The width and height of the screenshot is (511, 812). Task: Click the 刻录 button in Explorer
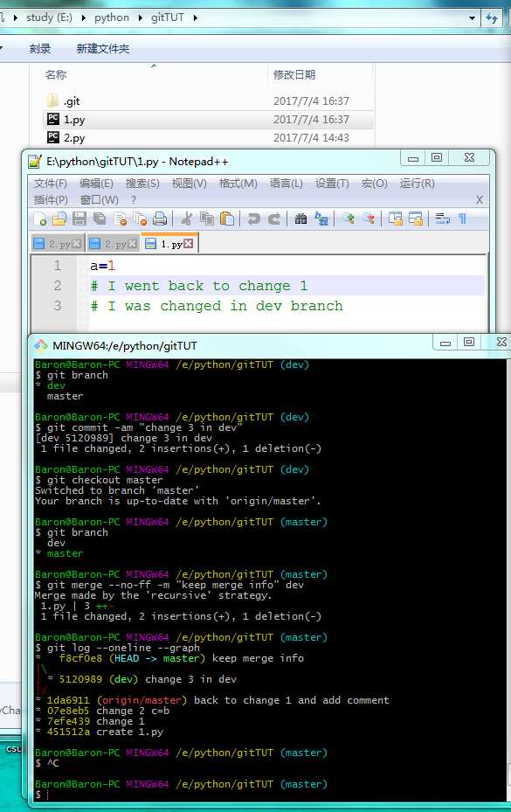tap(40, 49)
